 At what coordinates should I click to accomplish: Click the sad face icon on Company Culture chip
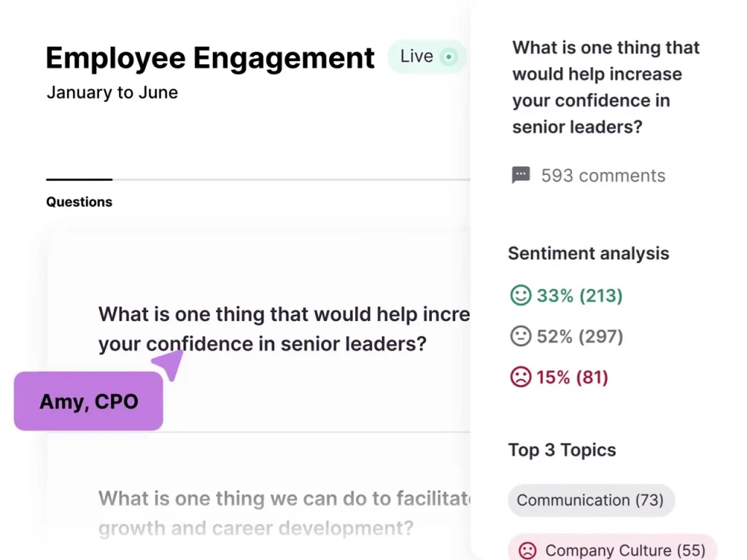tap(527, 550)
